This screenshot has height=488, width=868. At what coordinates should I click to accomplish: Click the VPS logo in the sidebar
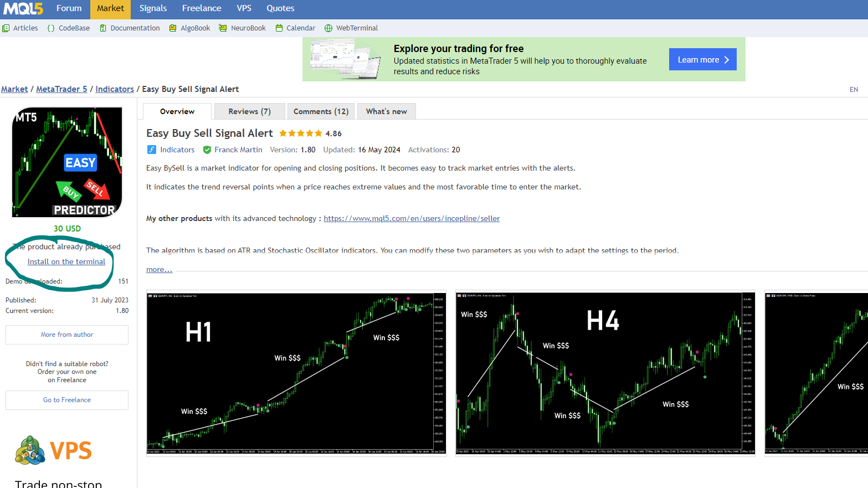[x=53, y=450]
